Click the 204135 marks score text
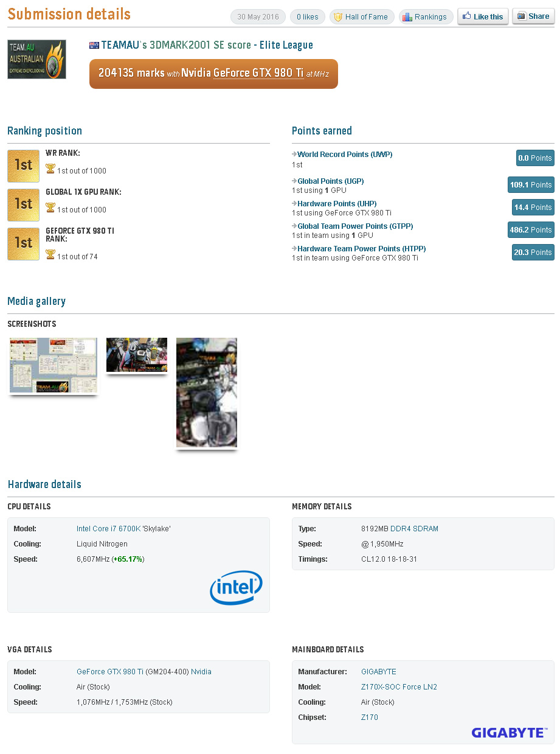 click(131, 73)
